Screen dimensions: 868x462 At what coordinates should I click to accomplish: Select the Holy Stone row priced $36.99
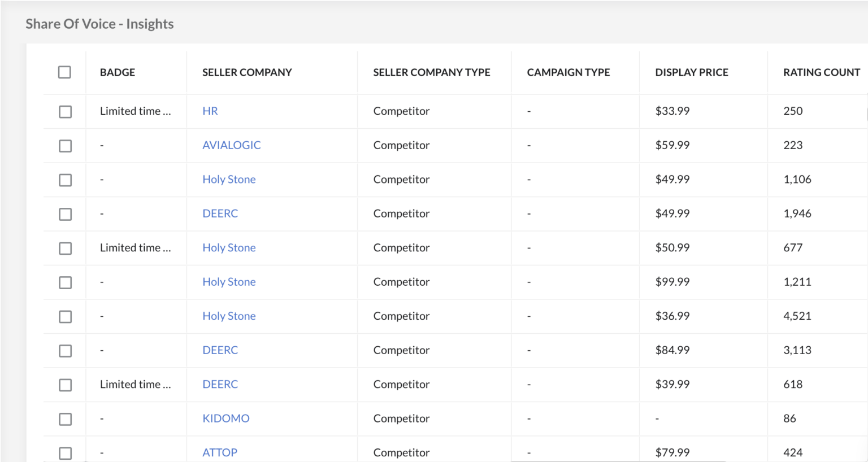[64, 316]
